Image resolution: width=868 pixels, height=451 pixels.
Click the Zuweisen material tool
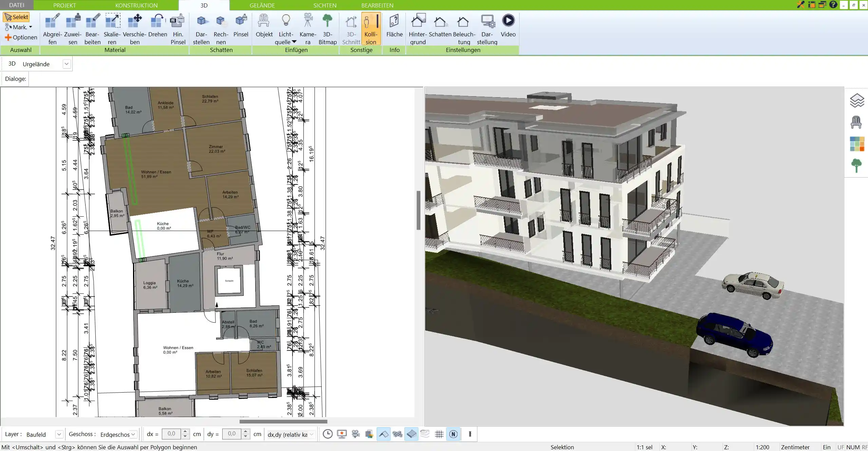(x=73, y=29)
